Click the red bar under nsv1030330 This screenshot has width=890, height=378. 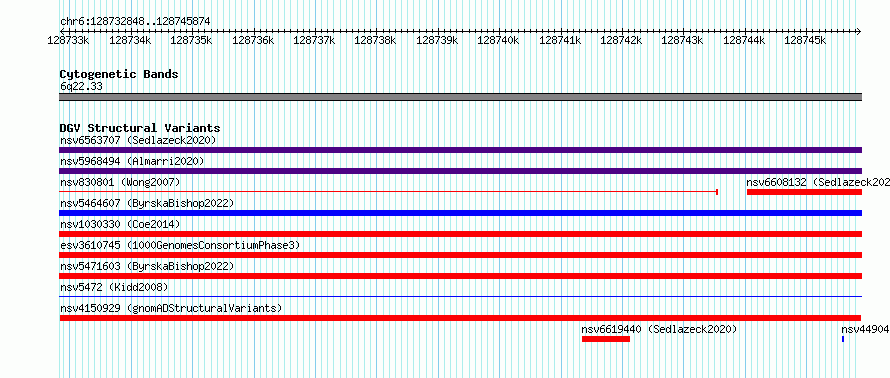[x=460, y=234]
